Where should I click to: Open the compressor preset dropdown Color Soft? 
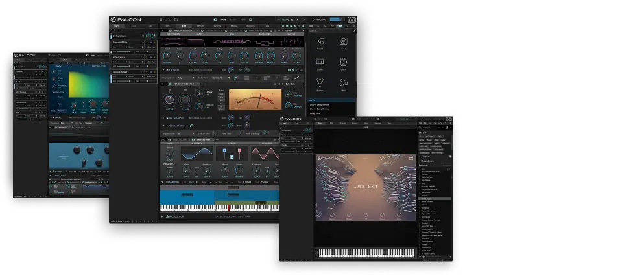294,84
